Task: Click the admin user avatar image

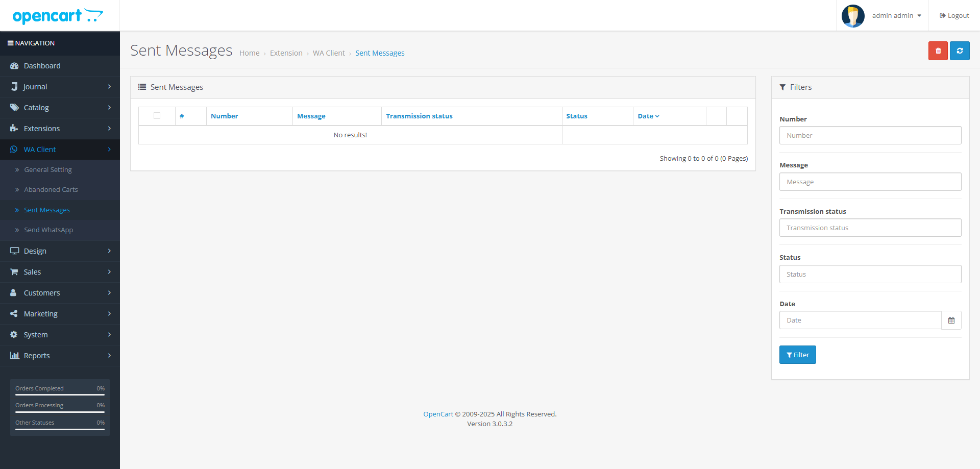Action: (853, 16)
